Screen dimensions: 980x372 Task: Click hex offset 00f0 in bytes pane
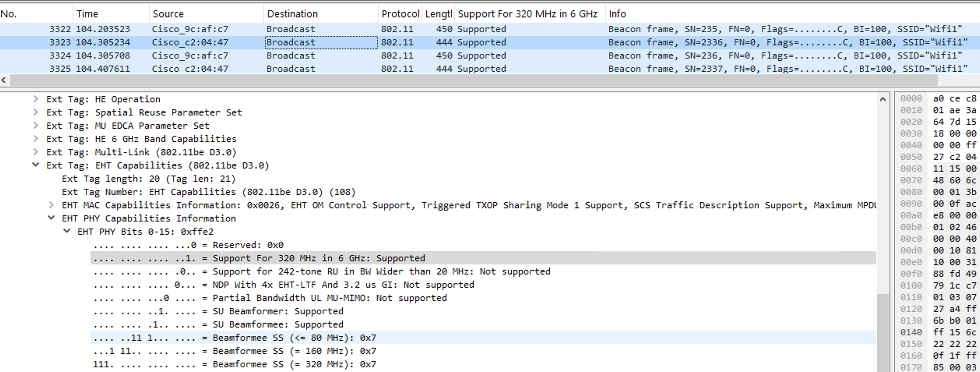911,274
